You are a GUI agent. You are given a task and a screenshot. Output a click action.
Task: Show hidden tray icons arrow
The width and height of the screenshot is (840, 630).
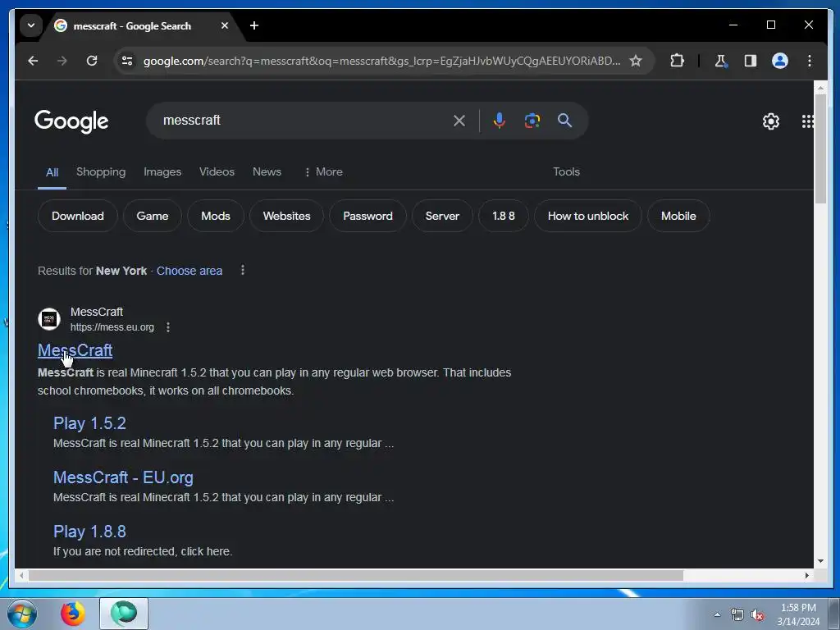(717, 615)
